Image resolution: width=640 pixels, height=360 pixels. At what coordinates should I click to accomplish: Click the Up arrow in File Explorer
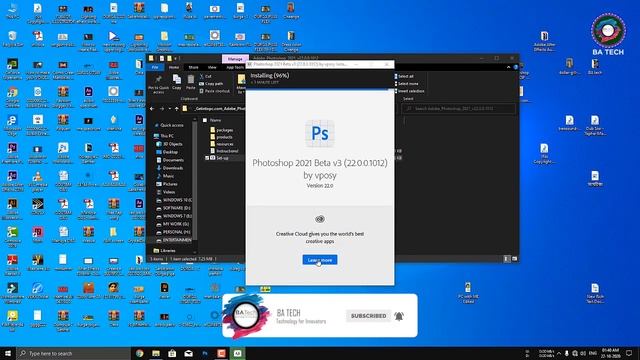(x=177, y=109)
